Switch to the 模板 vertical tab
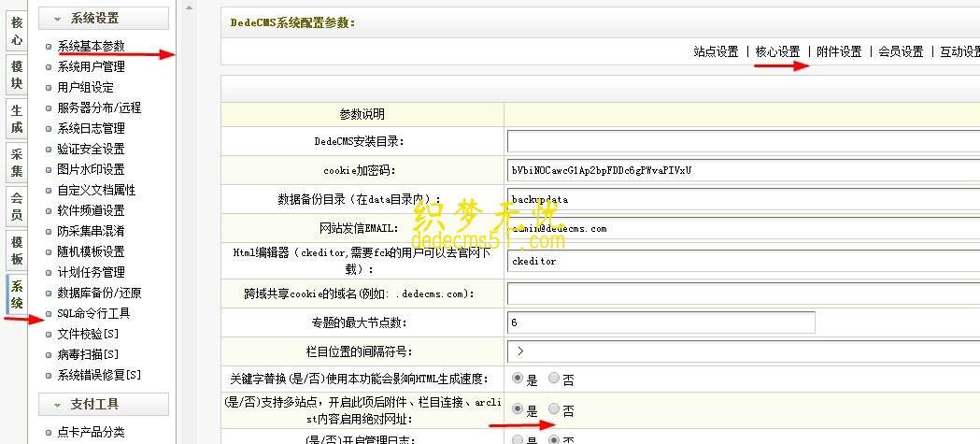Screen dimensions: 980x444 [x=17, y=252]
